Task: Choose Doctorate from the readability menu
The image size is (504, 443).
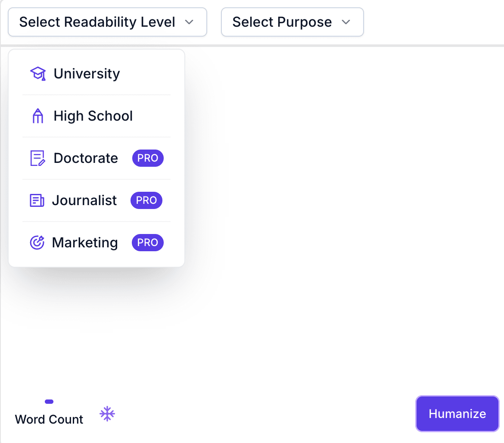Action: [x=85, y=158]
